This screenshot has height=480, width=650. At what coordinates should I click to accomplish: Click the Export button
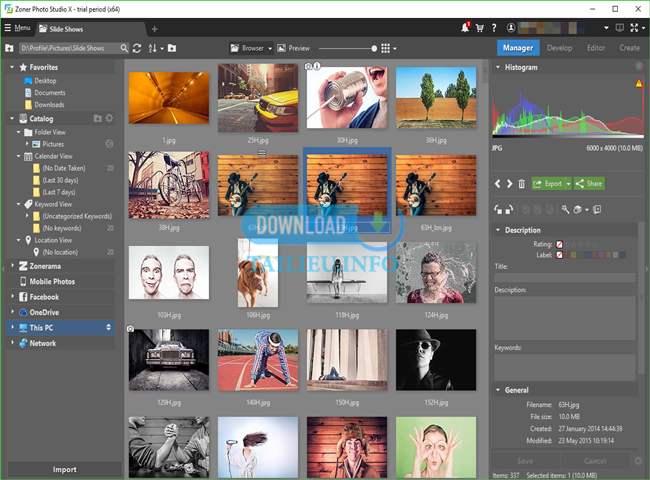coord(548,184)
